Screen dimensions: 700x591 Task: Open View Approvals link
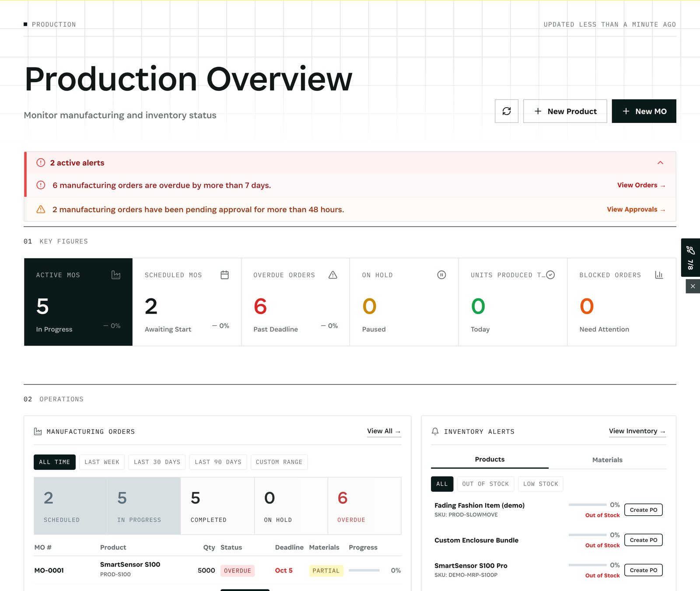point(636,210)
